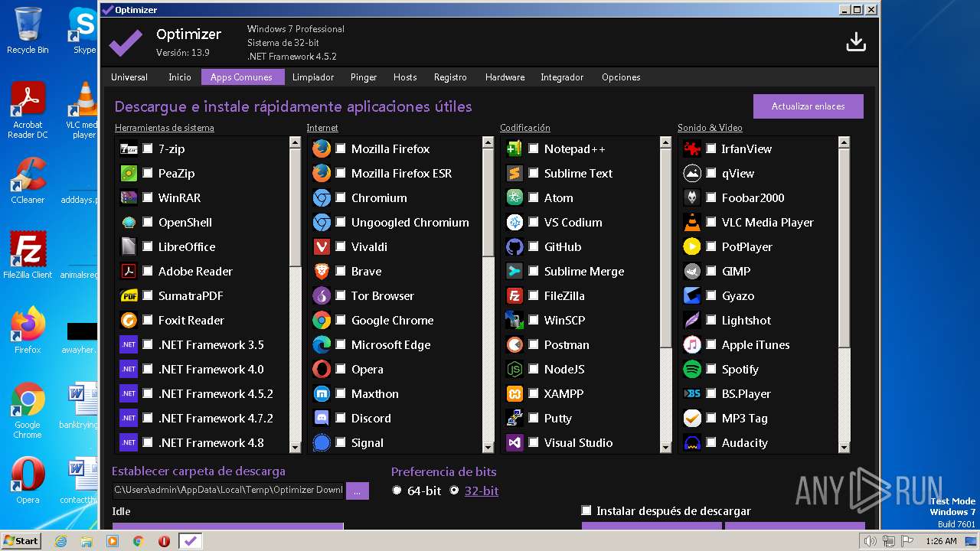The height and width of the screenshot is (551, 980).
Task: Check the Chromium checkbox
Action: click(341, 198)
